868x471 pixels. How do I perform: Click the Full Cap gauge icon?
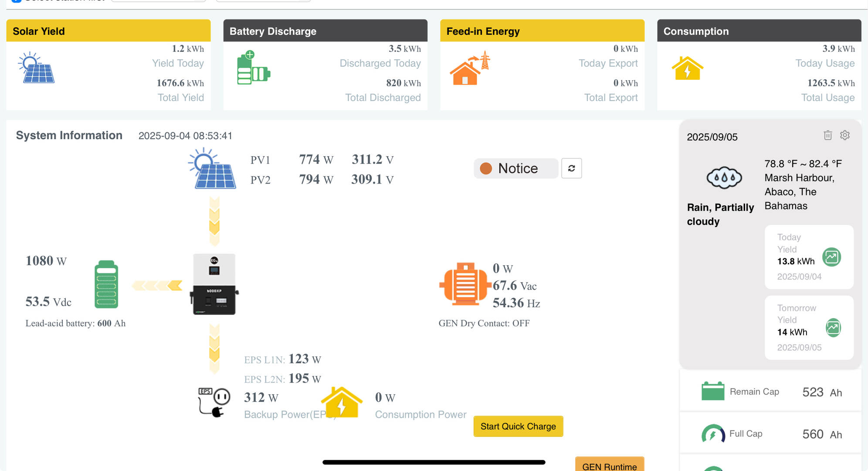pos(713,433)
